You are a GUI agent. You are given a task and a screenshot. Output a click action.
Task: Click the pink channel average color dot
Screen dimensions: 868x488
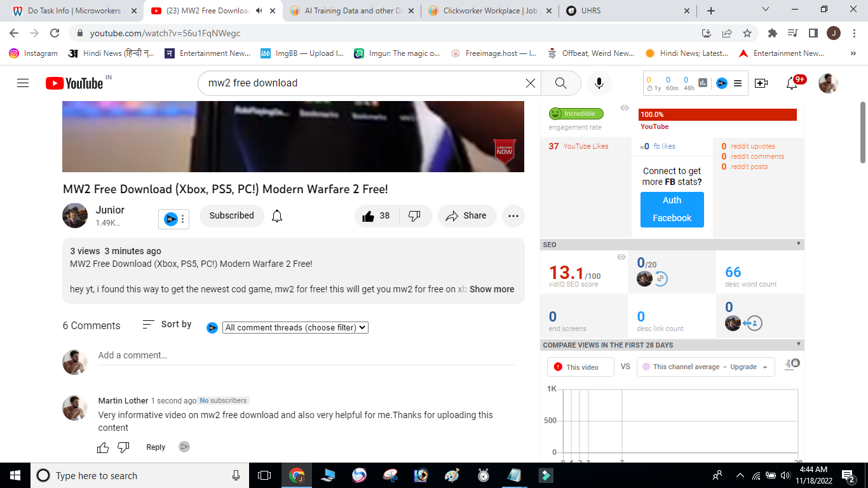point(646,367)
